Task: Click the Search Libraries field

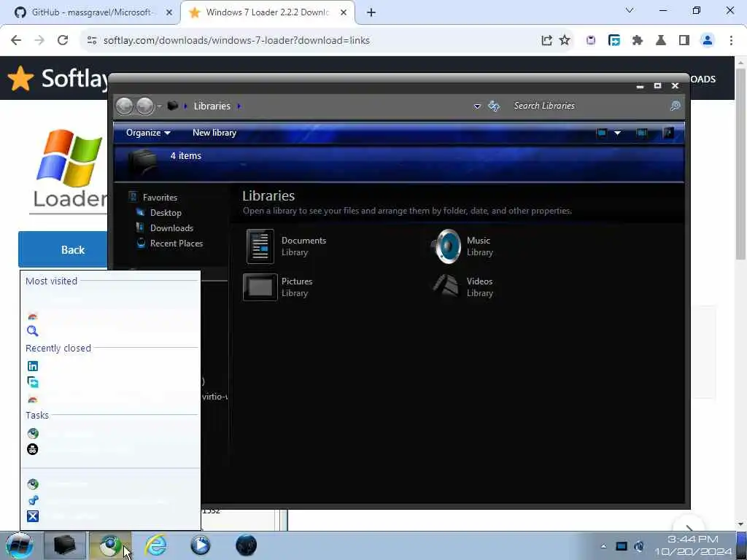Action: tap(589, 106)
